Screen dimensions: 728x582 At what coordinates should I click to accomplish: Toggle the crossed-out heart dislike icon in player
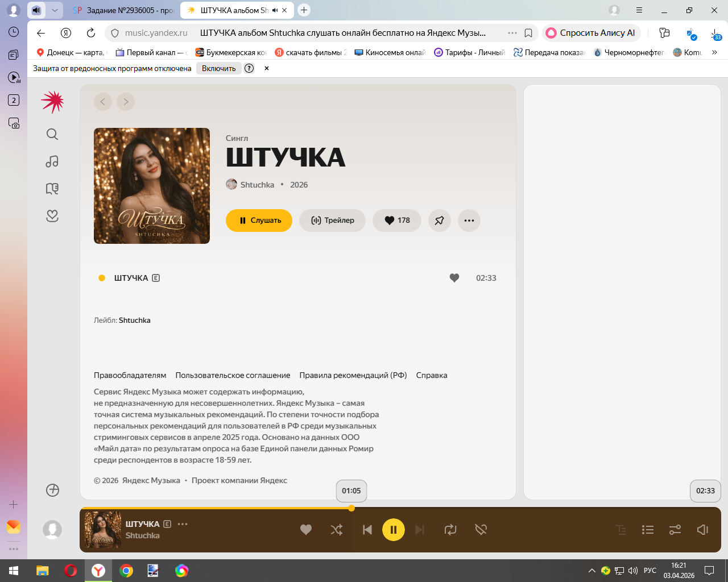(x=481, y=530)
